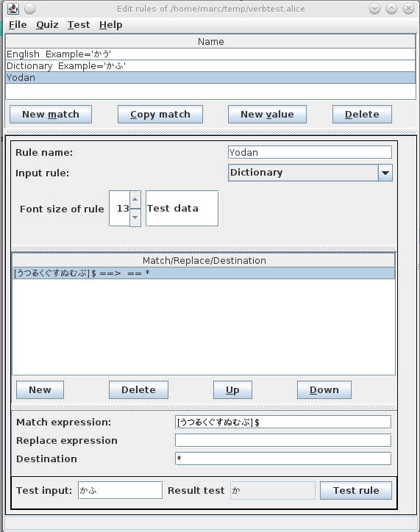Image resolution: width=420 pixels, height=532 pixels.
Task: Minimize the Edit rules window
Action: 374,9
